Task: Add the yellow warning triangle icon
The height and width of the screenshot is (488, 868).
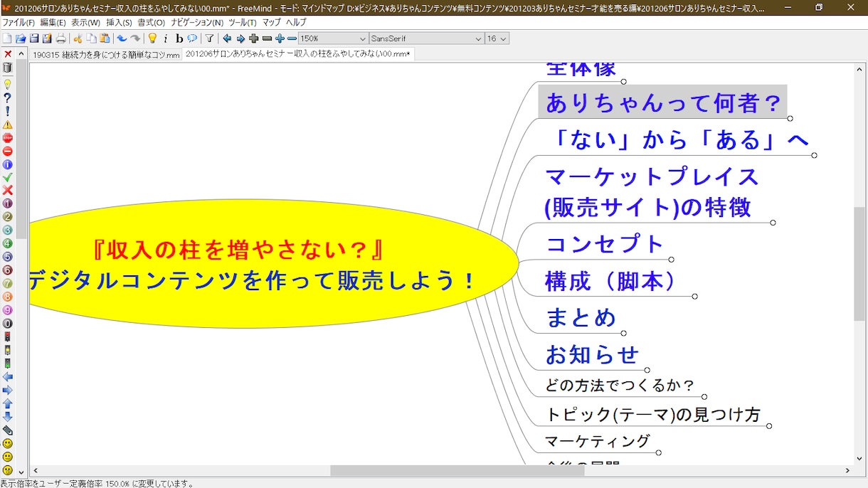Action: [x=8, y=124]
